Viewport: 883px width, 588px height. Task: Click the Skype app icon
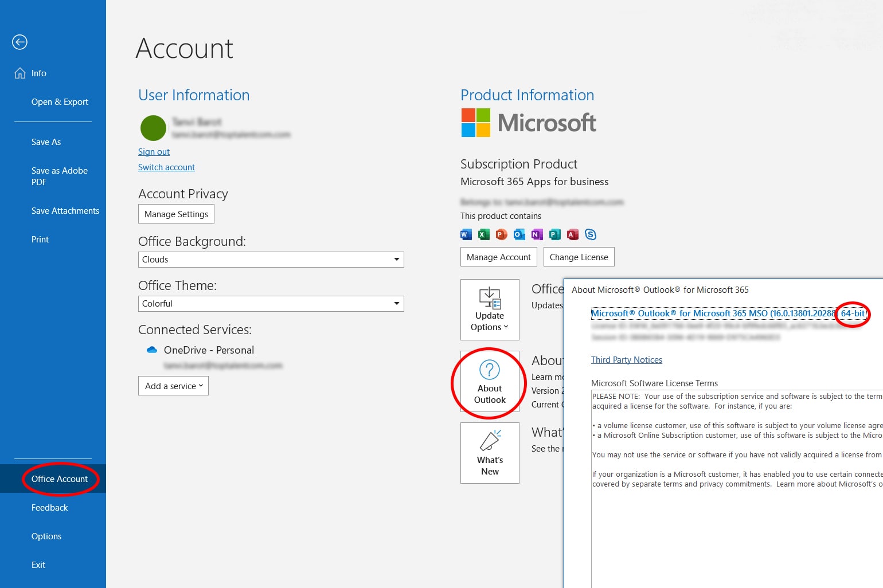591,234
